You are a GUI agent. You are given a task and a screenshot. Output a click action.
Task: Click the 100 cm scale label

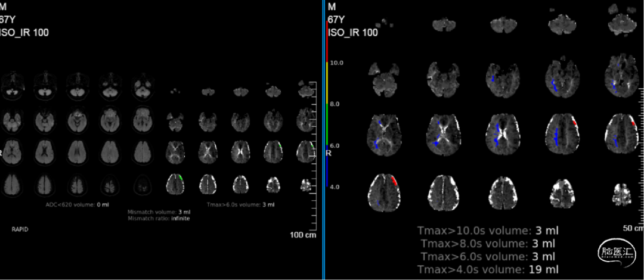coord(303,235)
